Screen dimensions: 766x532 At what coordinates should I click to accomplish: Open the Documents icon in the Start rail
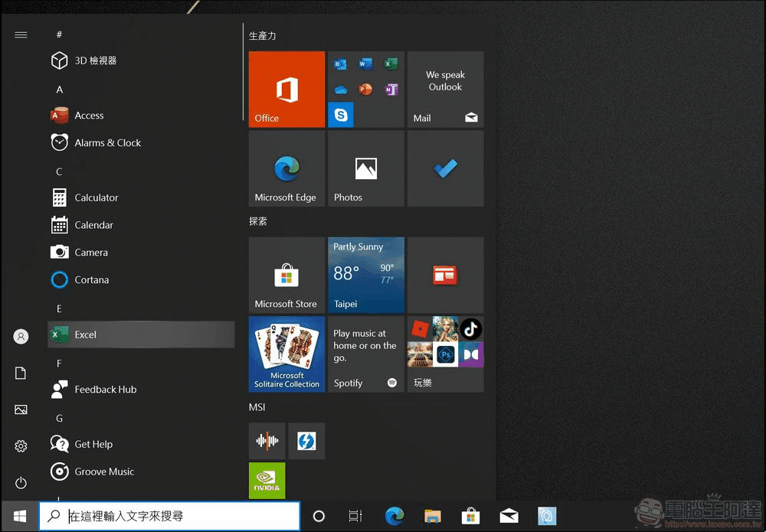point(21,374)
